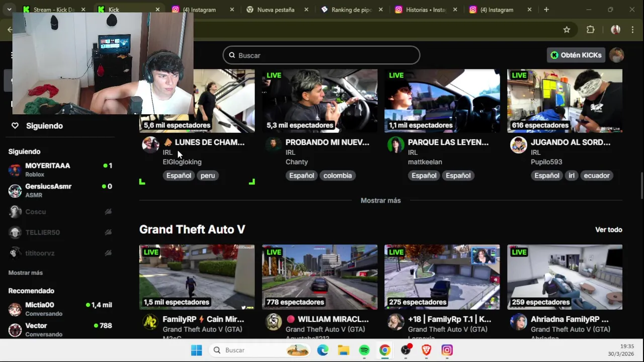
Task: Click the search magnifier icon in Kick
Action: click(232, 55)
